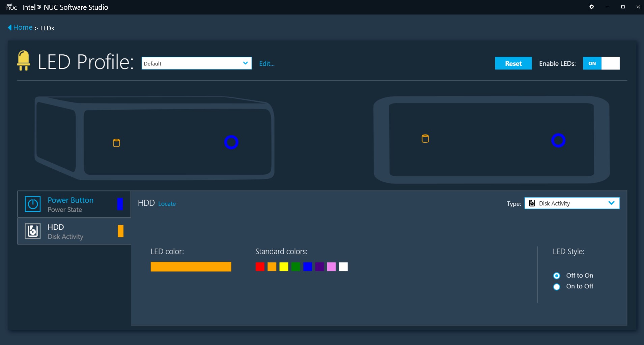Select On to Off LED style
The height and width of the screenshot is (345, 644).
[557, 287]
